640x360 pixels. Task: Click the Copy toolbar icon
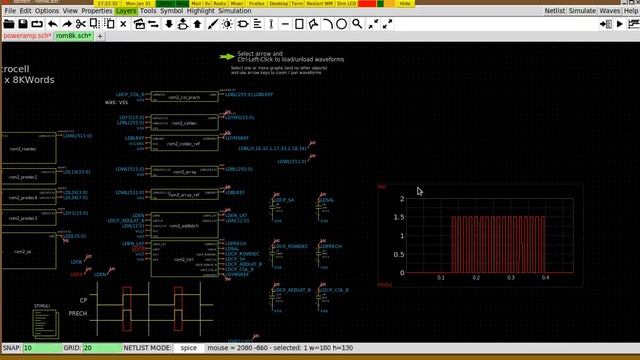95,24
